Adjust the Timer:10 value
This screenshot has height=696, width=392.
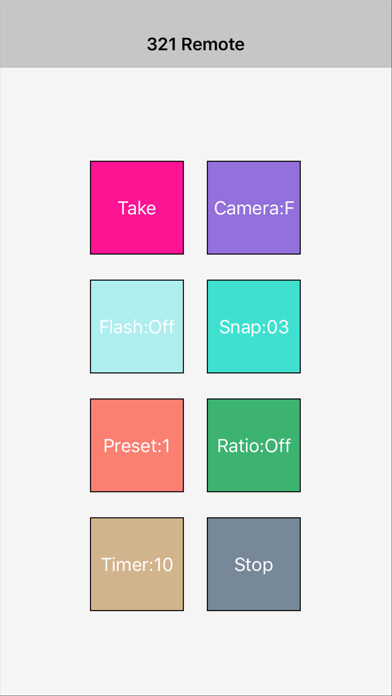(137, 564)
